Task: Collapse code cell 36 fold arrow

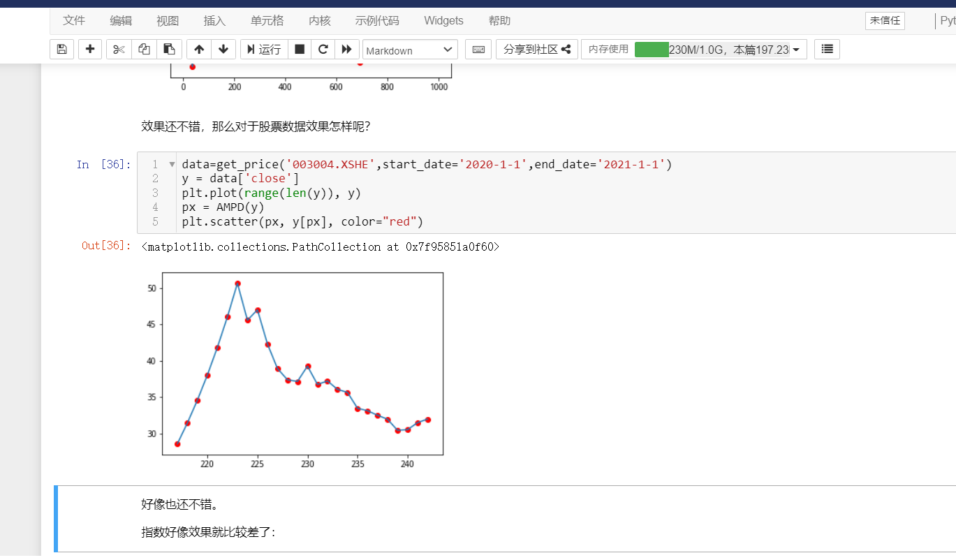Action: tap(172, 165)
